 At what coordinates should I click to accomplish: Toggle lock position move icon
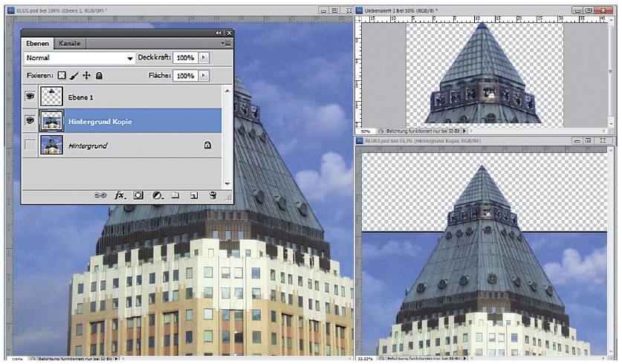pos(86,75)
